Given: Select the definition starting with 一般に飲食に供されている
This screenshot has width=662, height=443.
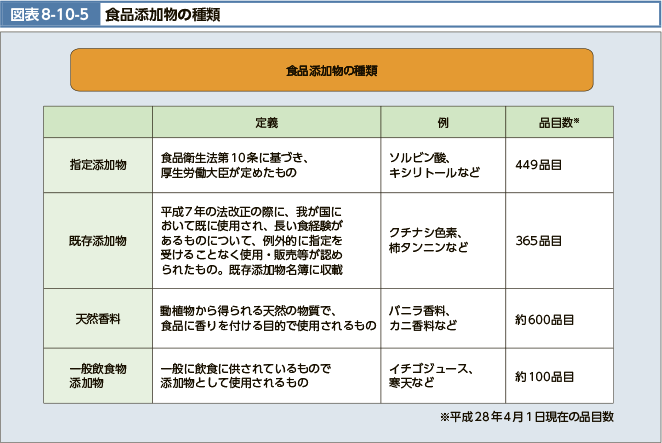Looking at the screenshot, I should point(246,376).
